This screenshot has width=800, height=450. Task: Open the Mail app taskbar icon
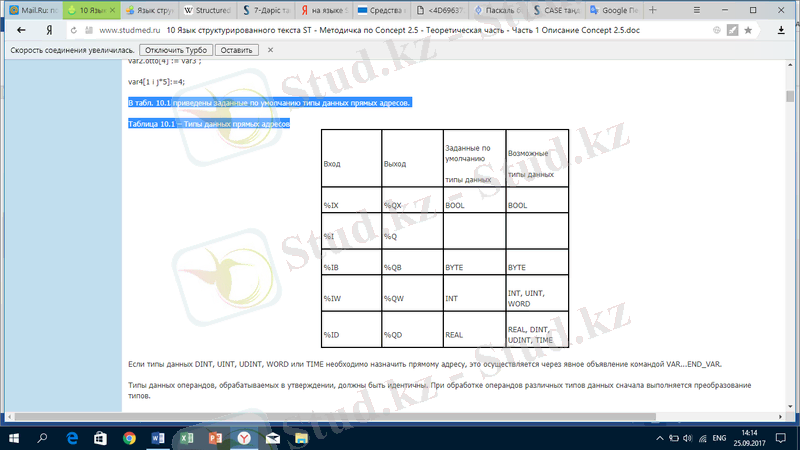point(272,438)
